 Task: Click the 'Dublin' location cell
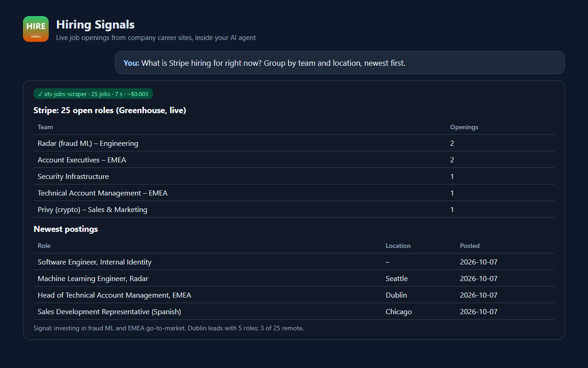tap(396, 295)
